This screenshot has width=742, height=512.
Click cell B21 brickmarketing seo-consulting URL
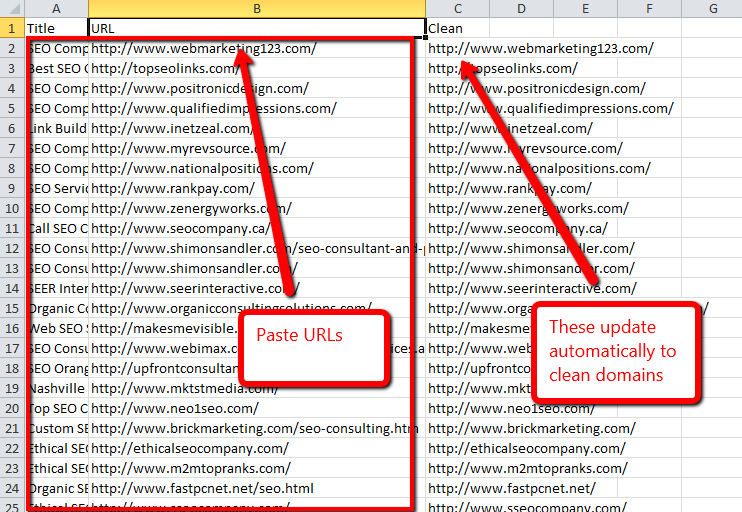[x=257, y=428]
